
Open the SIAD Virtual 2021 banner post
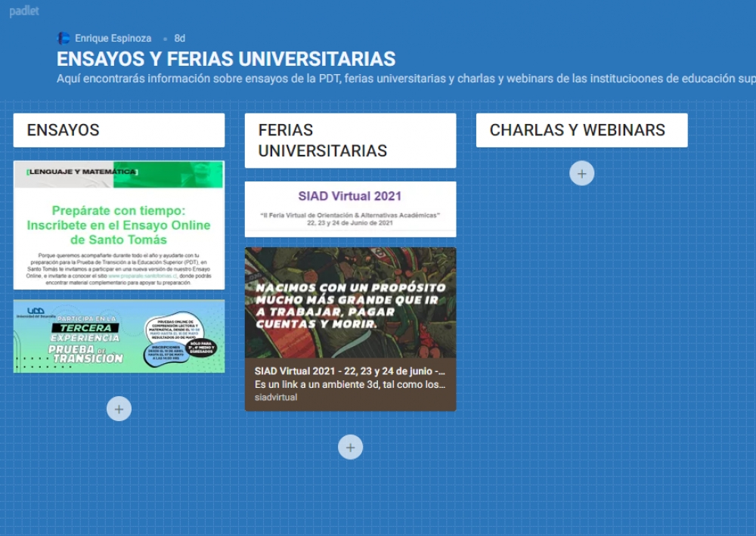coord(351,209)
